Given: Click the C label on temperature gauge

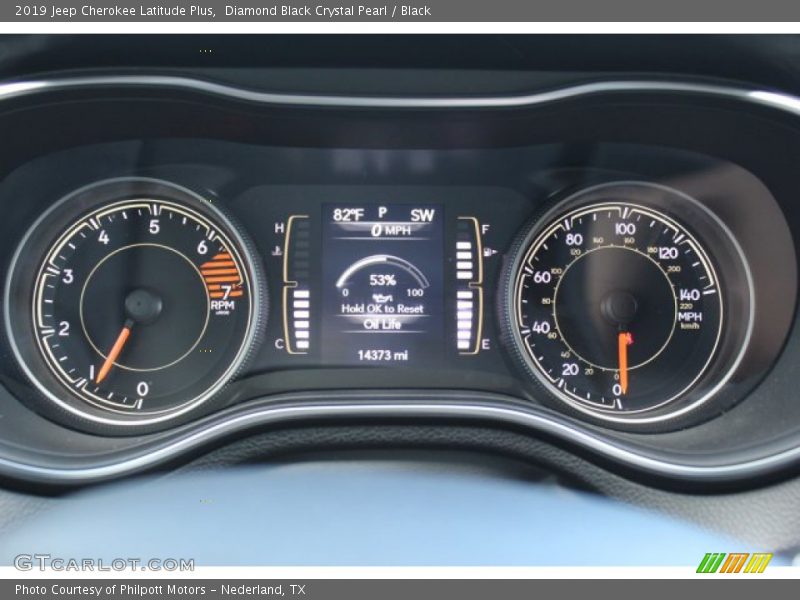Looking at the screenshot, I should pos(279,344).
